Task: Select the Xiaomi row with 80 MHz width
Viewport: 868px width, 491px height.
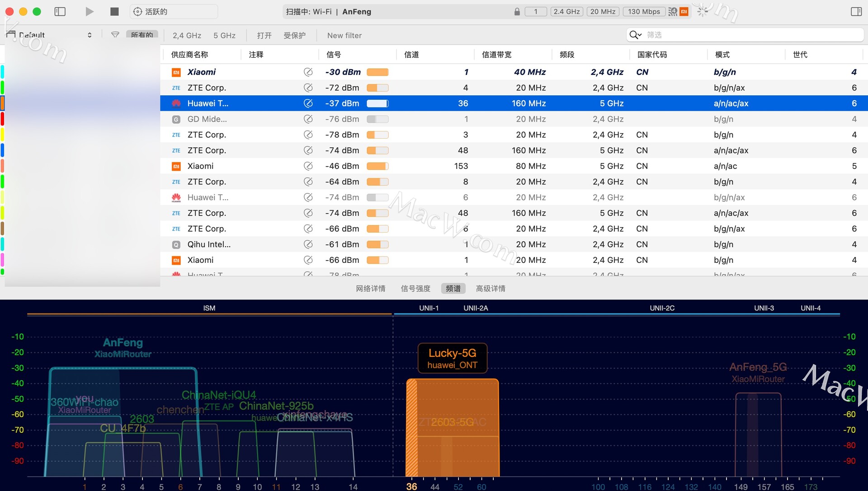Action: pos(514,166)
